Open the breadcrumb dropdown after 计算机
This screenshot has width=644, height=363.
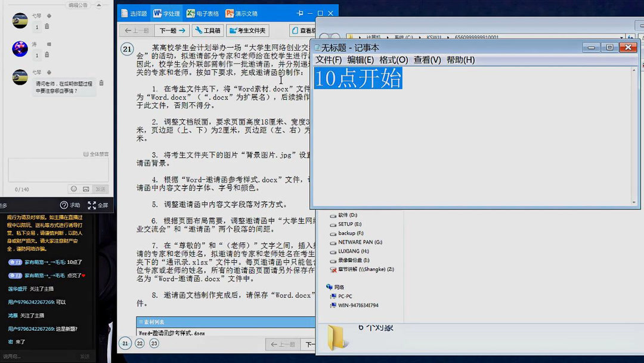tap(388, 36)
